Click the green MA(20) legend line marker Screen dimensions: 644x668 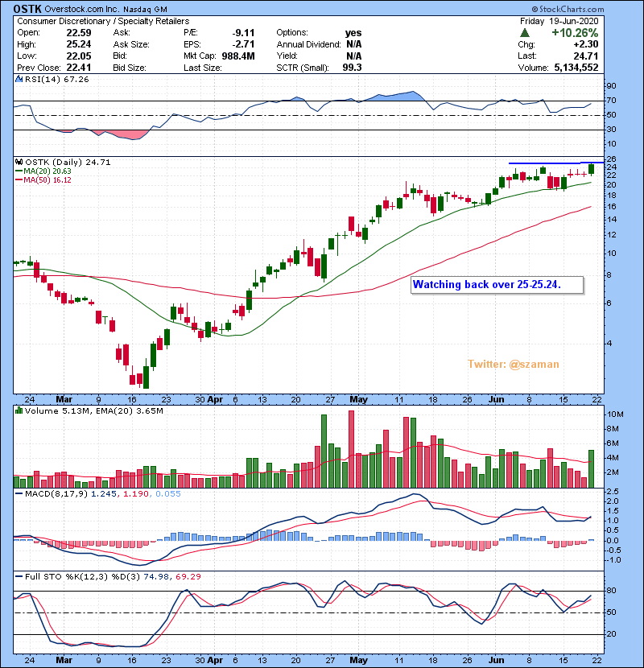tap(19, 171)
